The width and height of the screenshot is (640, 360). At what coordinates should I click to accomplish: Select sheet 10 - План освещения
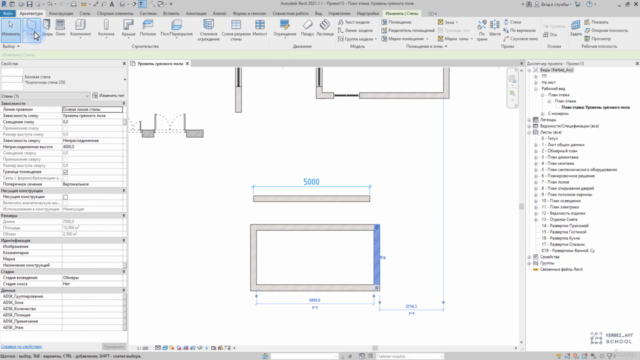[561, 201]
